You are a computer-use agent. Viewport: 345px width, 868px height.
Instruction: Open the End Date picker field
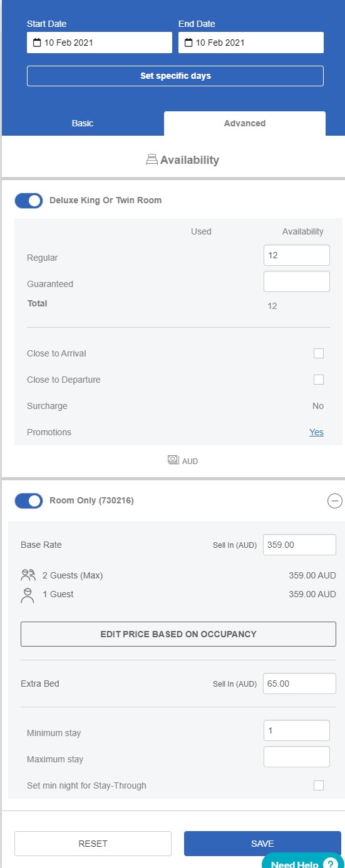(x=251, y=43)
